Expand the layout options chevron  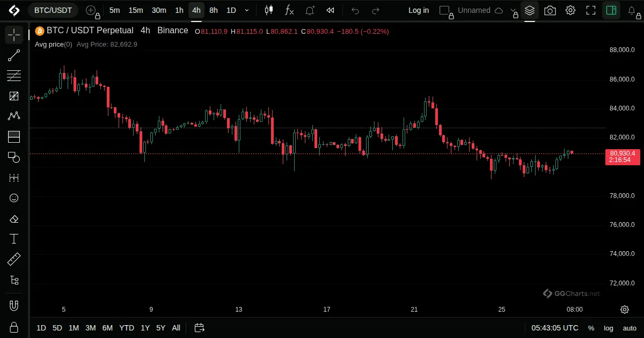[x=514, y=11]
